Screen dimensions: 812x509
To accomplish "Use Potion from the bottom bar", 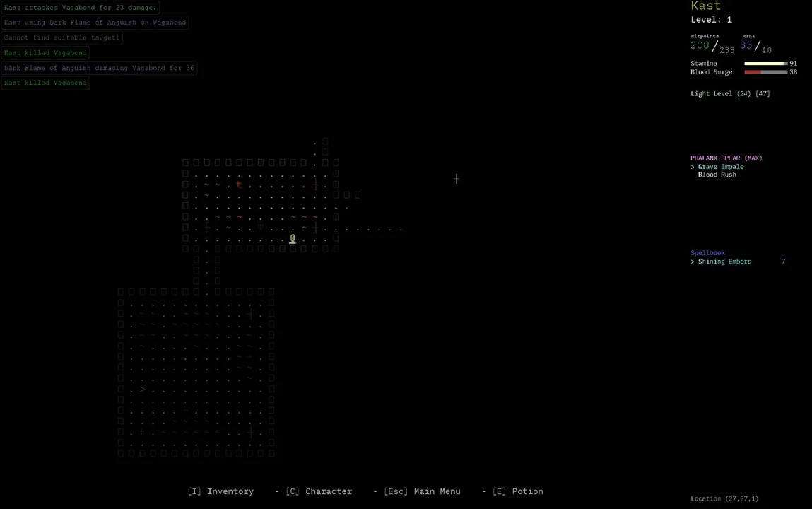I will [x=518, y=491].
